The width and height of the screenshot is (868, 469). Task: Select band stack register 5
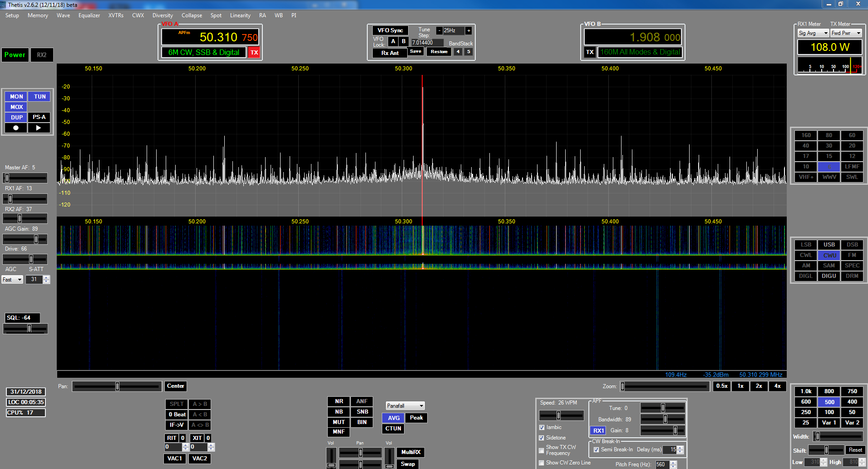[x=469, y=52]
